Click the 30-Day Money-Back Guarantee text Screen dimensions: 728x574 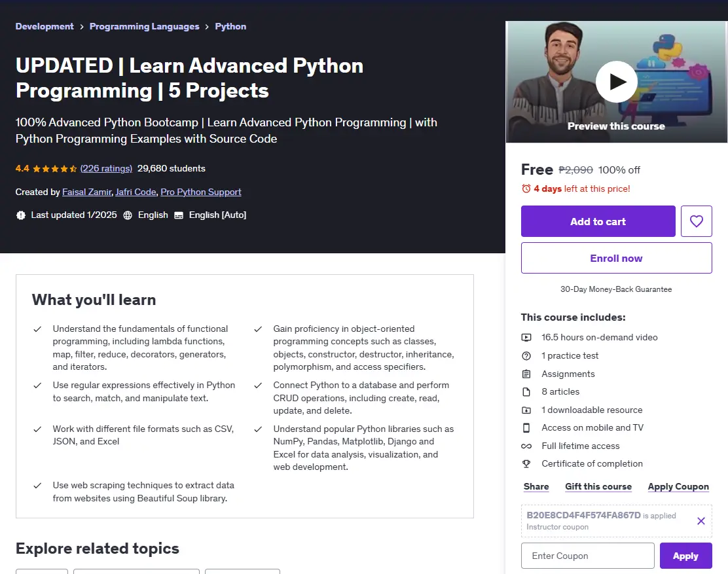pyautogui.click(x=616, y=289)
